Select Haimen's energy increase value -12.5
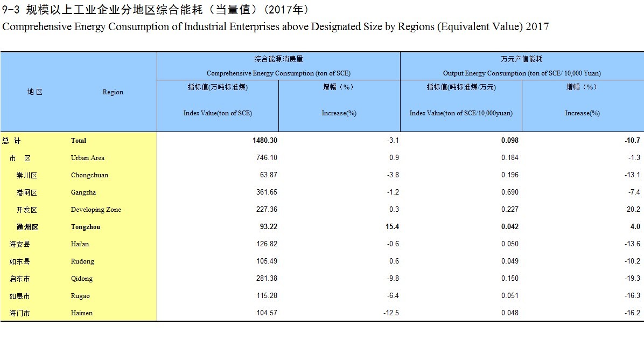The width and height of the screenshot is (644, 339). [390, 313]
